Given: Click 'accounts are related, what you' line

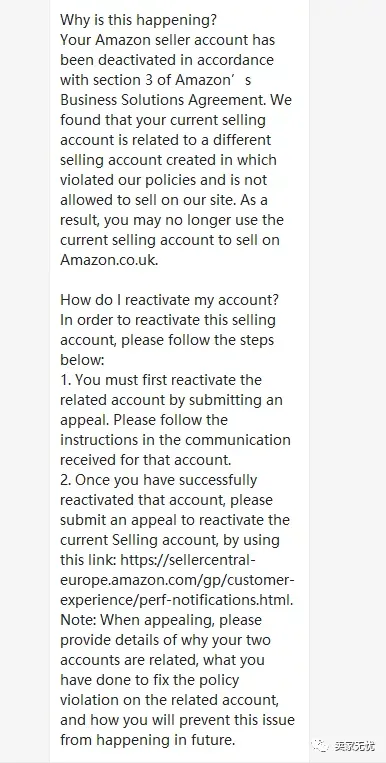Looking at the screenshot, I should coord(162,659).
